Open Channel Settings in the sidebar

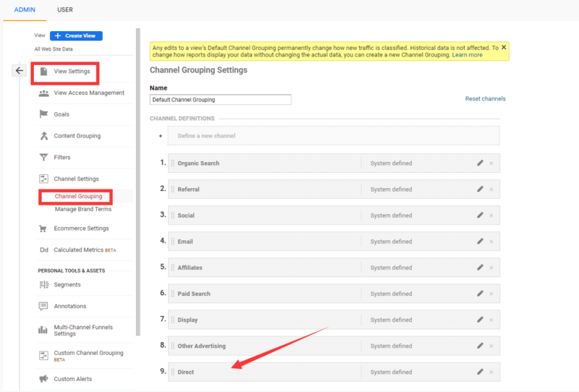76,179
